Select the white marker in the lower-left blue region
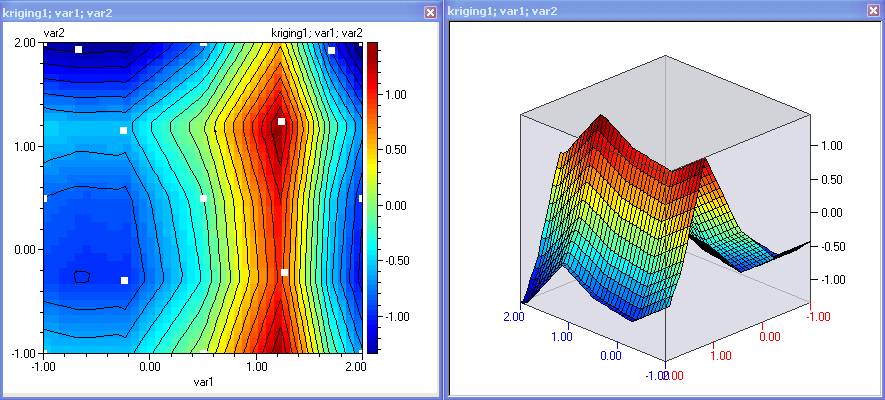Screen dimensions: 885x400 coord(125,281)
